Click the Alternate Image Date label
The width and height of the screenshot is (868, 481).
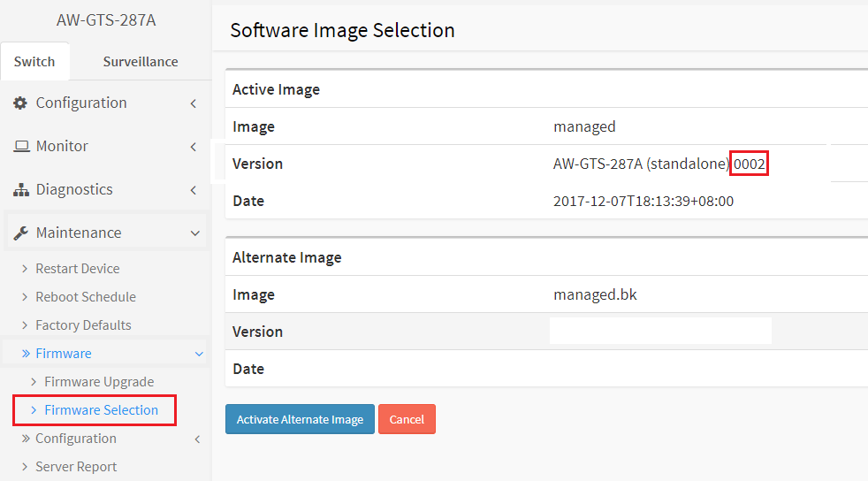pos(248,369)
